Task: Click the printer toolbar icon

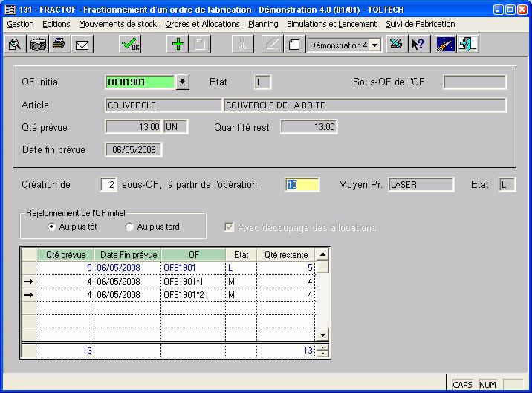Action: 59,45
